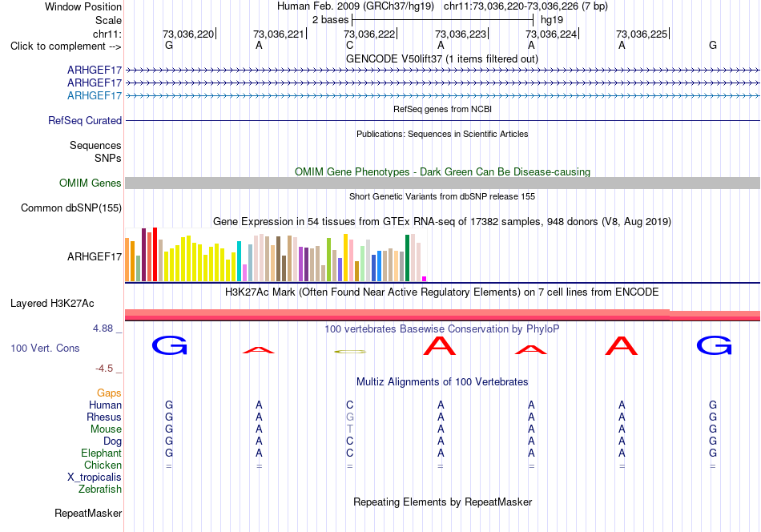
Task: Click the OMIM Gene Phenotypes title
Action: click(x=442, y=171)
